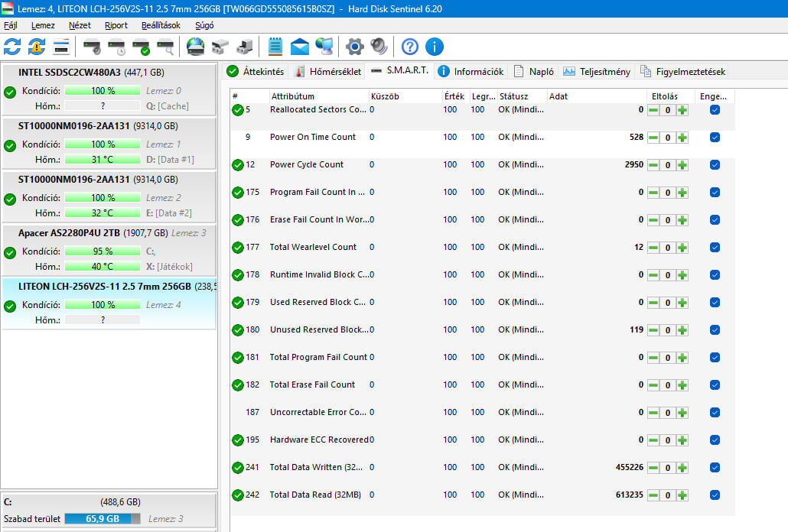Viewport: 788px width, 532px height.
Task: Click green check icon on attribute 241 row
Action: [x=238, y=468]
